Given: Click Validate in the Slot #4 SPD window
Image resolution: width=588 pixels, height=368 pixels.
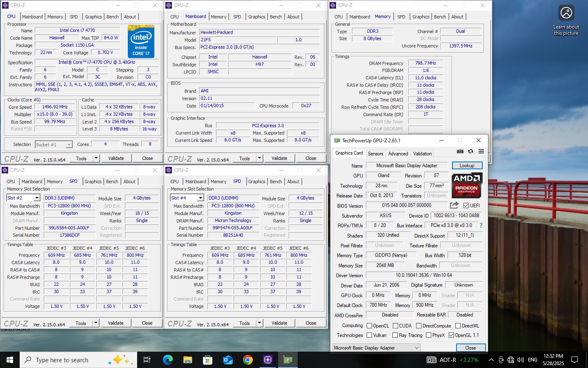Looking at the screenshot, I should pyautogui.click(x=279, y=323).
